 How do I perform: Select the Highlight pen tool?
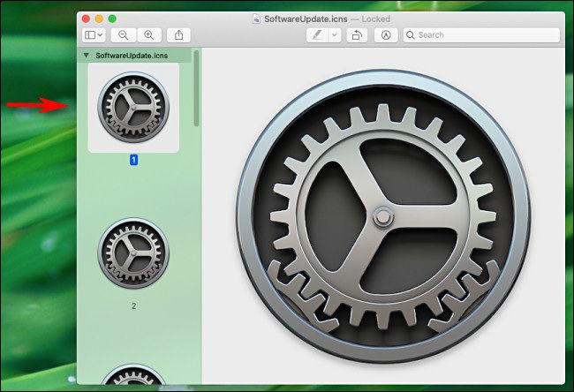tap(317, 35)
